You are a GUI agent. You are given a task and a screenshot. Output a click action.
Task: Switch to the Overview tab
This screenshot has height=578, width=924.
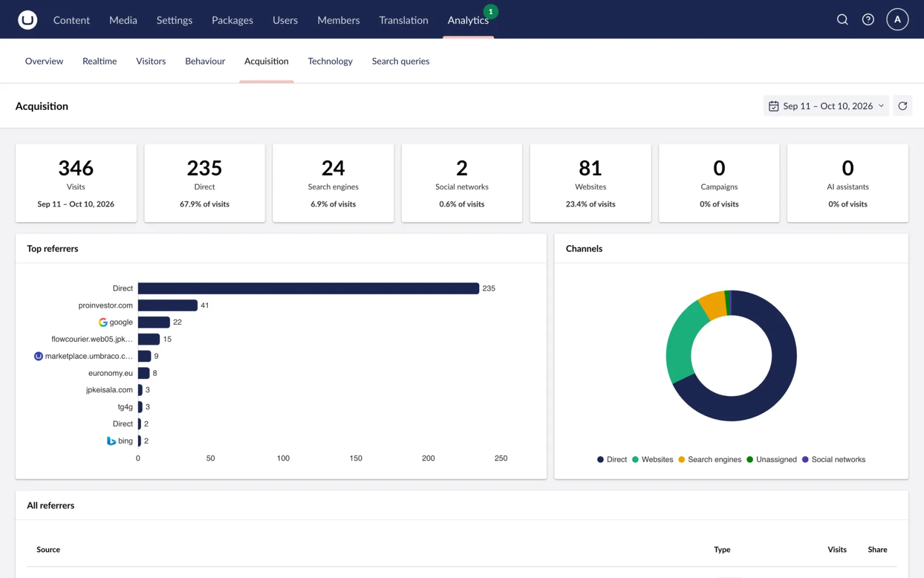tap(44, 61)
